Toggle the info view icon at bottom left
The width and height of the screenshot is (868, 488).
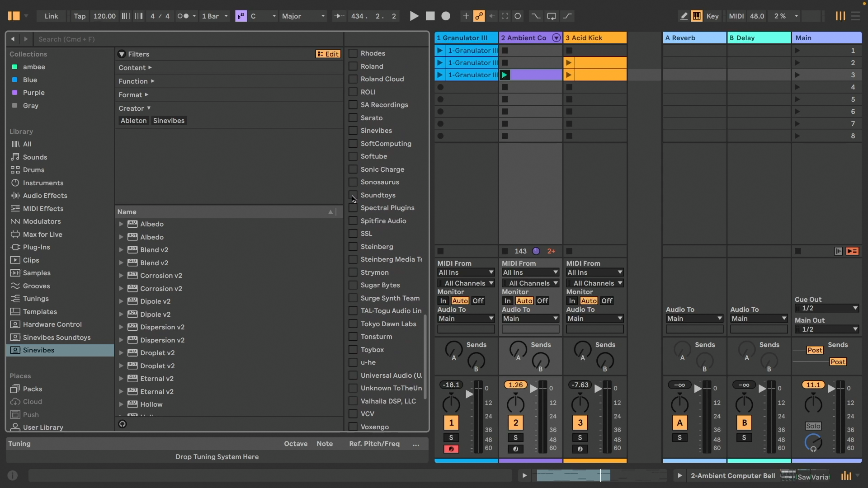13,475
